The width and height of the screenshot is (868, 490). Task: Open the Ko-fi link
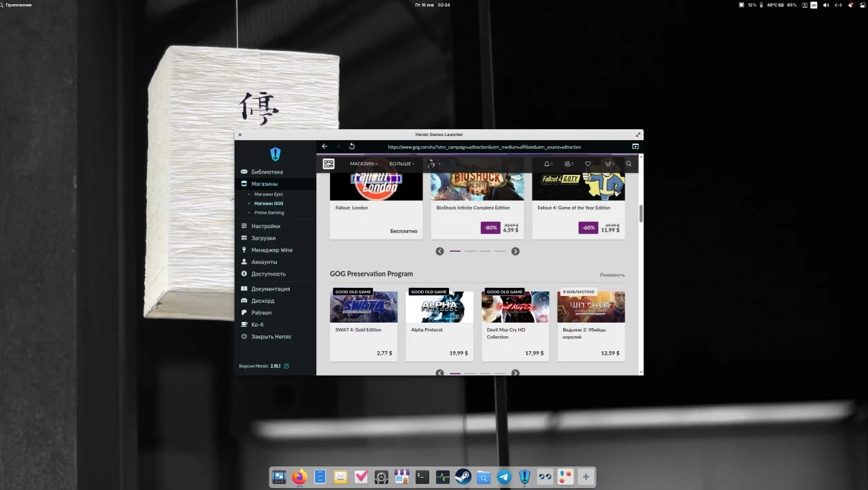tap(275, 325)
